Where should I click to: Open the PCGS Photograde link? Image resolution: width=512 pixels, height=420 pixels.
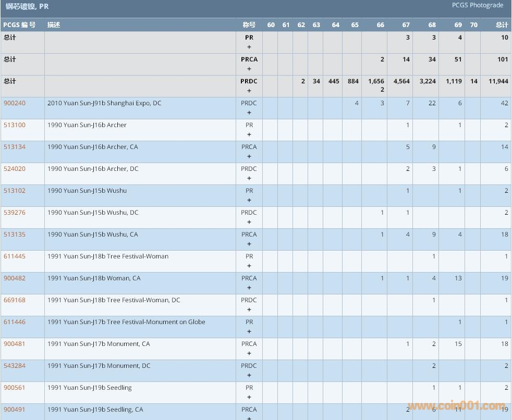(477, 5)
